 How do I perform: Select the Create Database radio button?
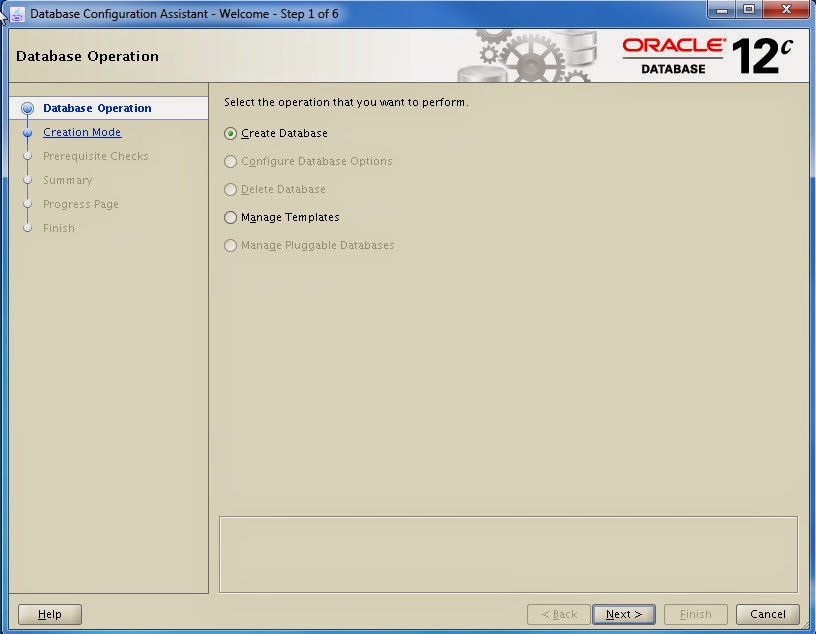230,133
